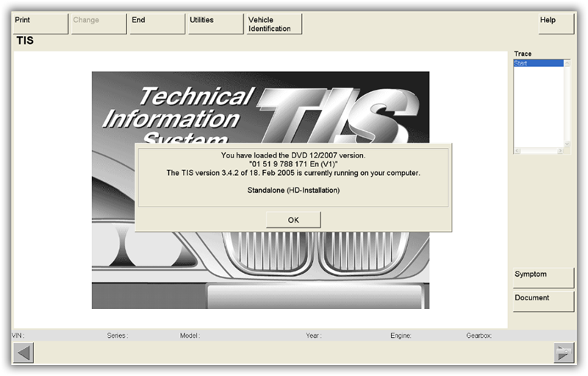Viewport: 588px width, 376px height.
Task: Click the Trace list scroll-down arrow
Action: (567, 143)
